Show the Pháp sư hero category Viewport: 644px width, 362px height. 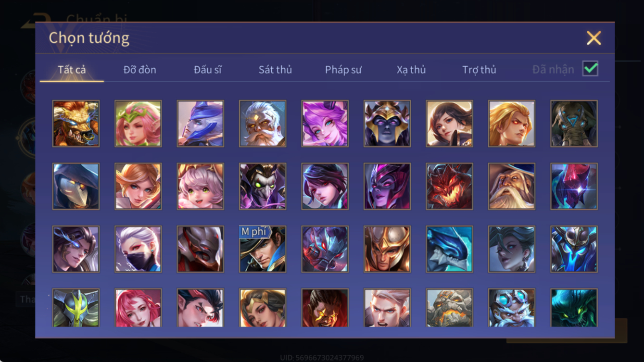(343, 70)
